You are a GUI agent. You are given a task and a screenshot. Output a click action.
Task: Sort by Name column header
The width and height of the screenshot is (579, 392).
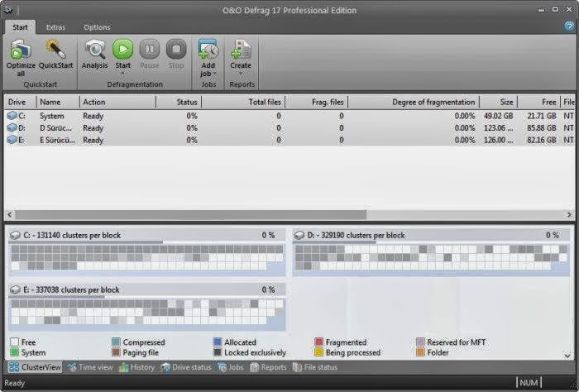(x=58, y=103)
